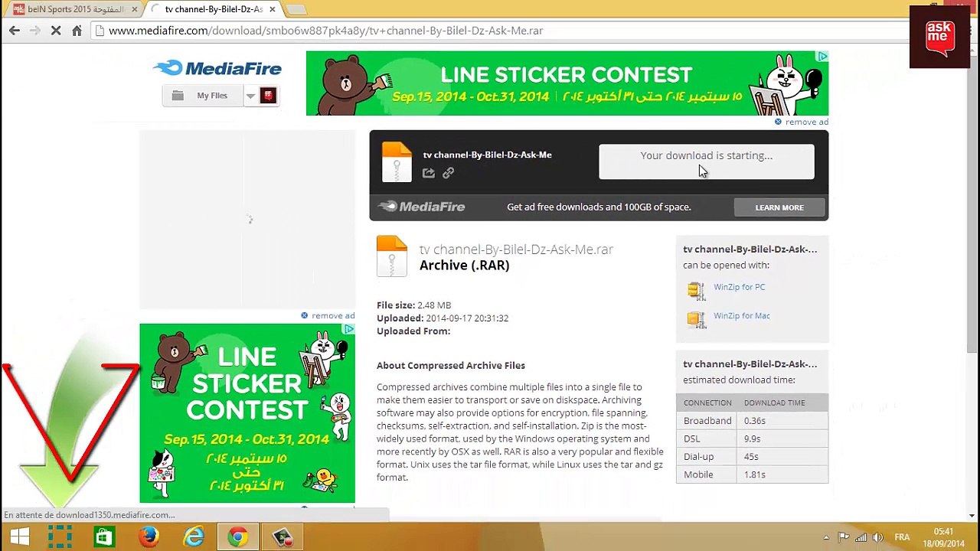
Task: Click the file name tv channel-By-Bilel-Dz-Ask-Me.rar
Action: pyautogui.click(x=516, y=249)
